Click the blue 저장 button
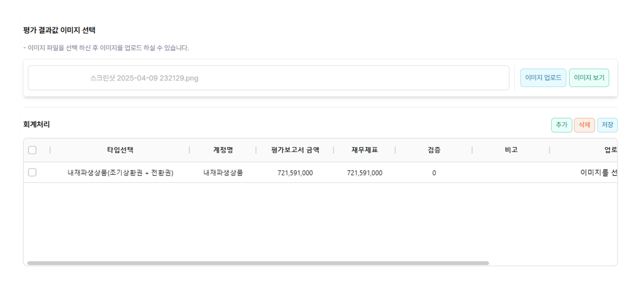Image resolution: width=644 pixels, height=289 pixels. (x=607, y=125)
